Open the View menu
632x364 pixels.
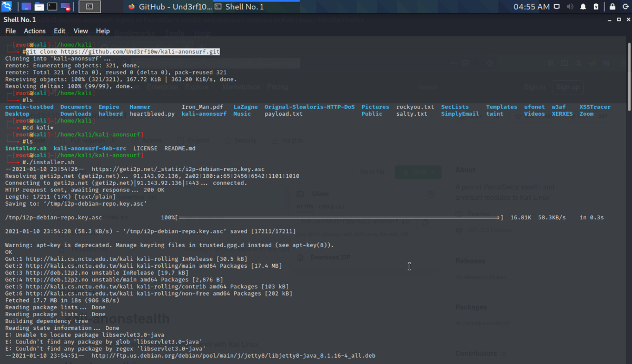click(x=81, y=31)
